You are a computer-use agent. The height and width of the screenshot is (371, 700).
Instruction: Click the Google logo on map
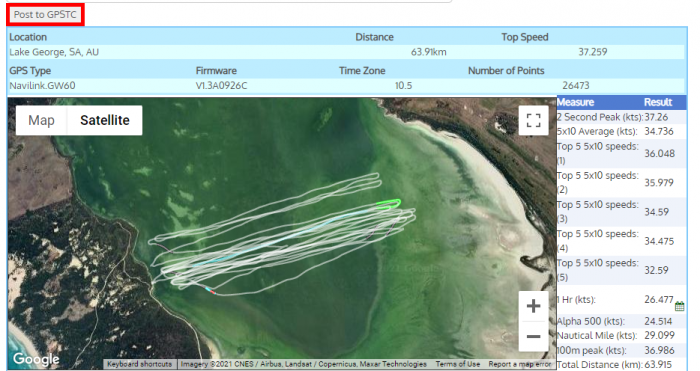36,359
